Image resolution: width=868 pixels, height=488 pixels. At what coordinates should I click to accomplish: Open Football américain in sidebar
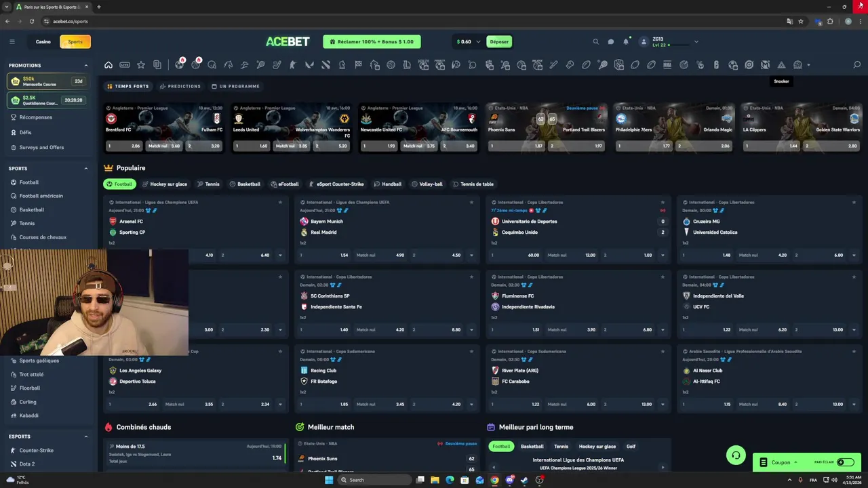(41, 196)
